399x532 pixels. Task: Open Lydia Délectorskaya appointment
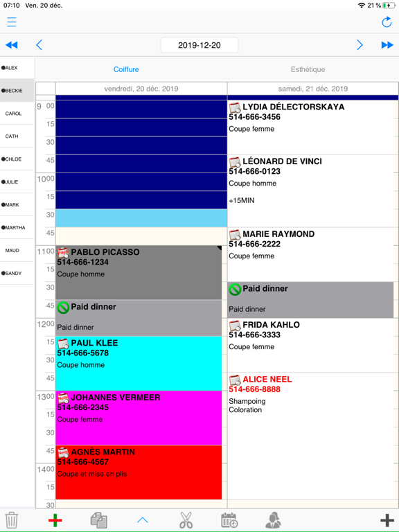310,127
